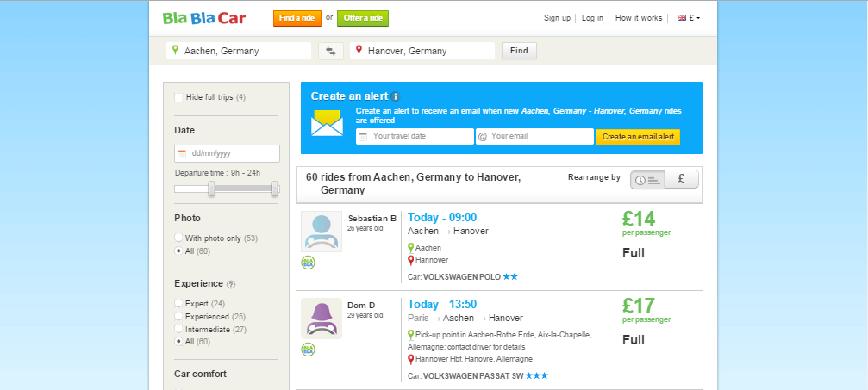868x390 pixels.
Task: Click the Find search button
Action: tap(519, 51)
